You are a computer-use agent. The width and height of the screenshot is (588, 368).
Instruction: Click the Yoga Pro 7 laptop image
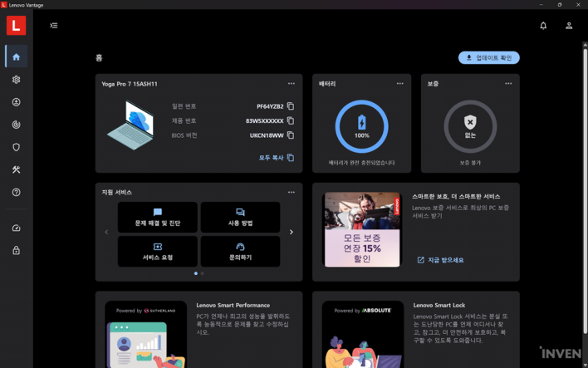coord(130,125)
